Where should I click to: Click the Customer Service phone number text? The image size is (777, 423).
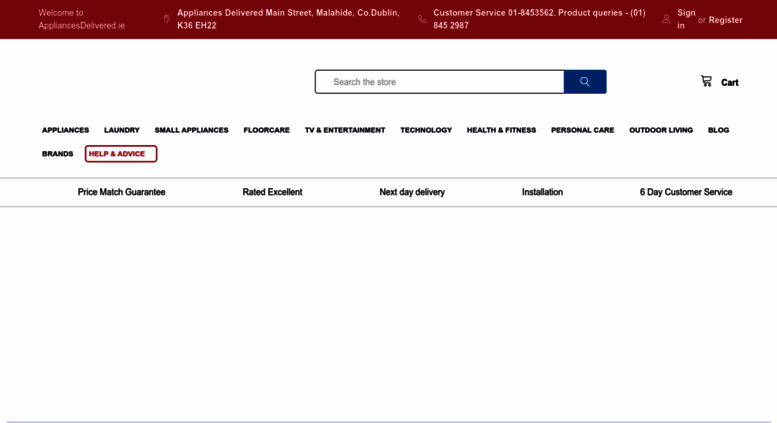click(540, 19)
